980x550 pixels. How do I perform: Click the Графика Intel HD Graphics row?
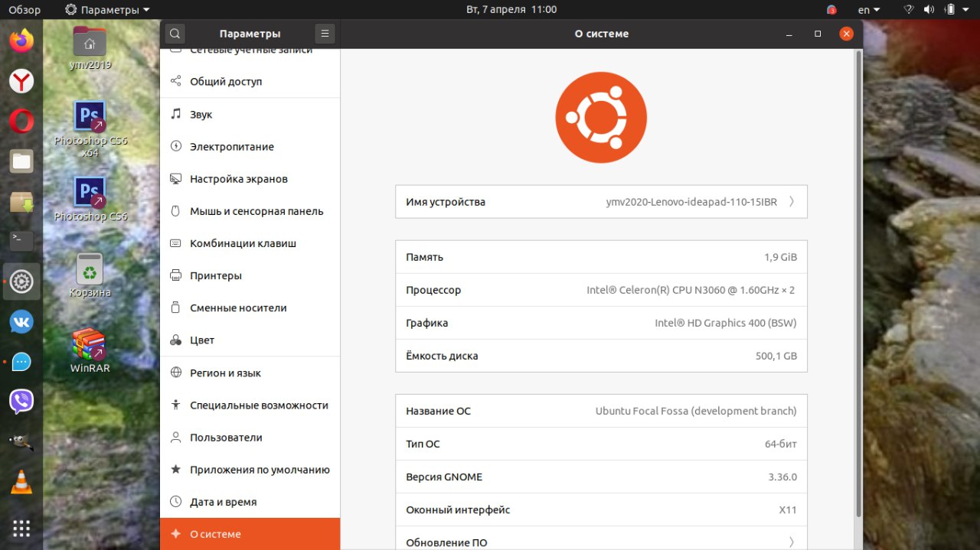point(601,323)
